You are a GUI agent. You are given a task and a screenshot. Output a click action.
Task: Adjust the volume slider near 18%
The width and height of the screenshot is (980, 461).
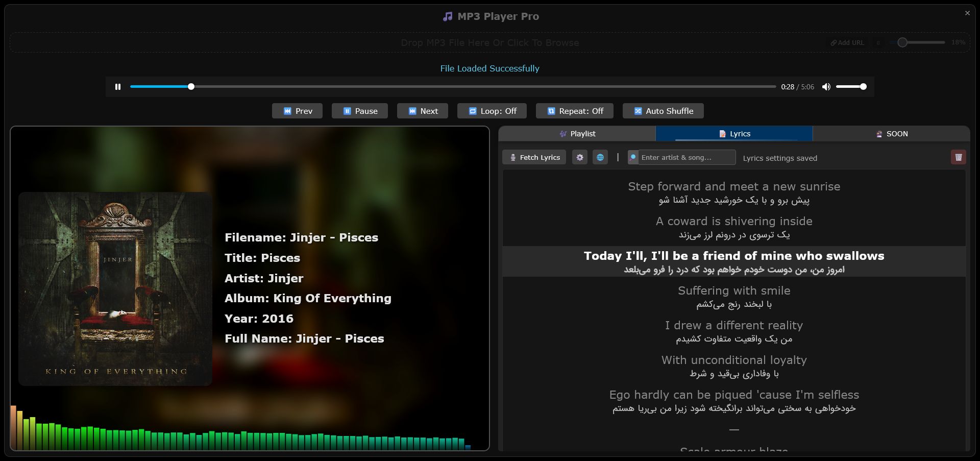pyautogui.click(x=902, y=42)
